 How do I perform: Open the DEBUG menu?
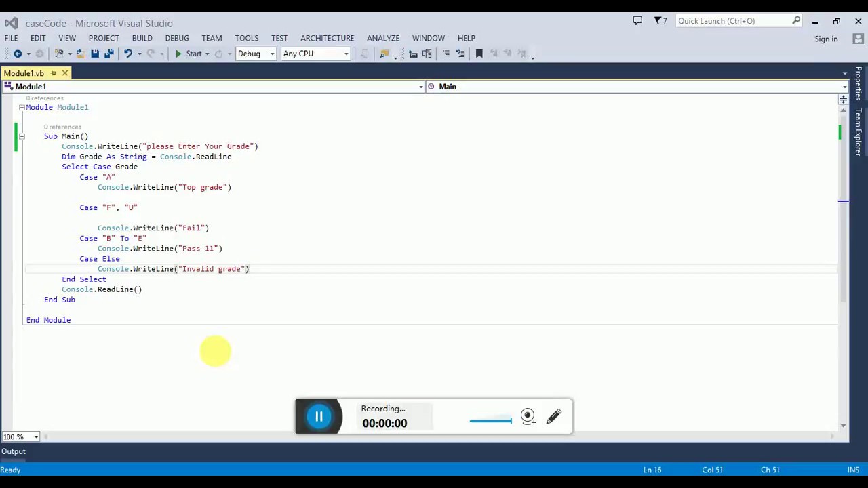177,38
